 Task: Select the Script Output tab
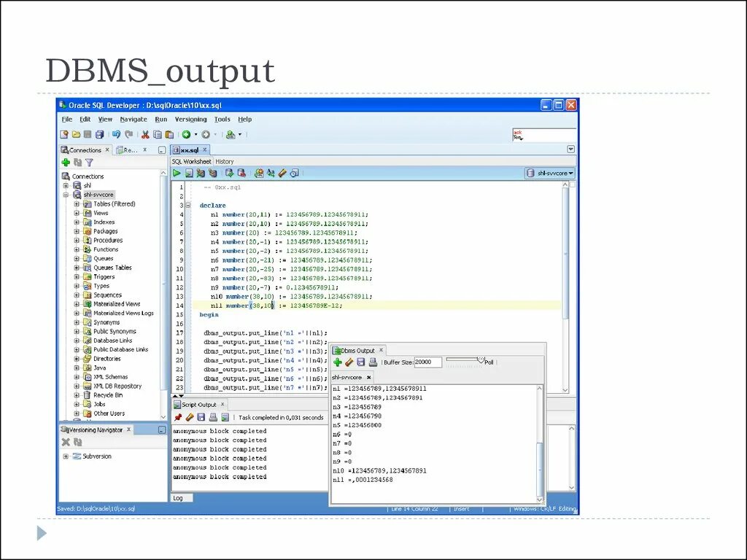pyautogui.click(x=198, y=405)
